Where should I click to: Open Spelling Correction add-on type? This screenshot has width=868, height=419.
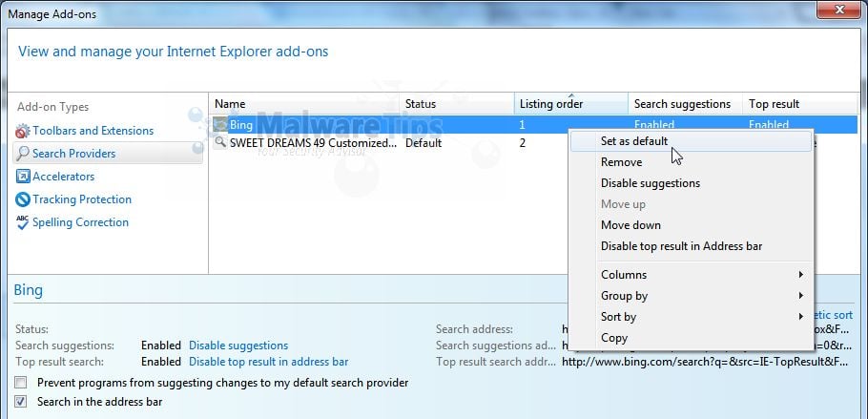click(80, 222)
